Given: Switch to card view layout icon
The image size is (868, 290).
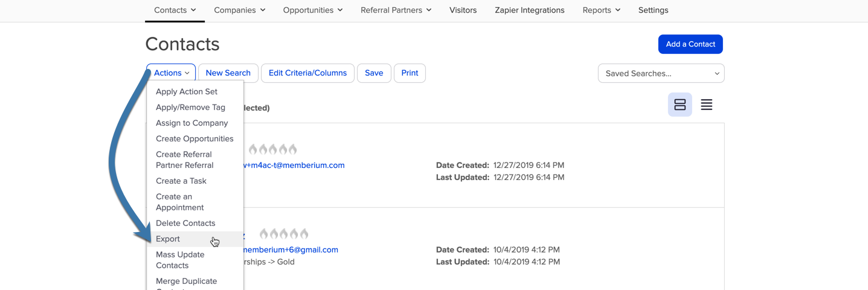Looking at the screenshot, I should [680, 105].
